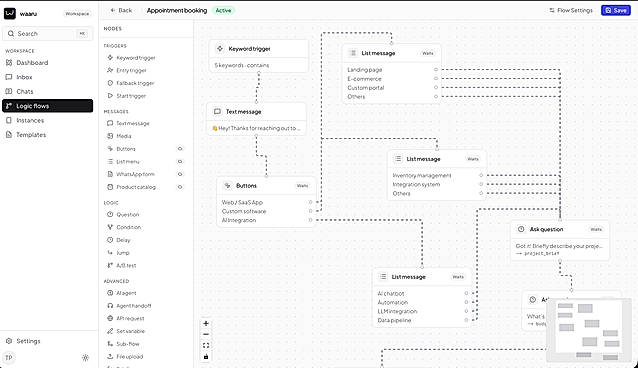Focus the Search field
638x368 pixels.
48,34
